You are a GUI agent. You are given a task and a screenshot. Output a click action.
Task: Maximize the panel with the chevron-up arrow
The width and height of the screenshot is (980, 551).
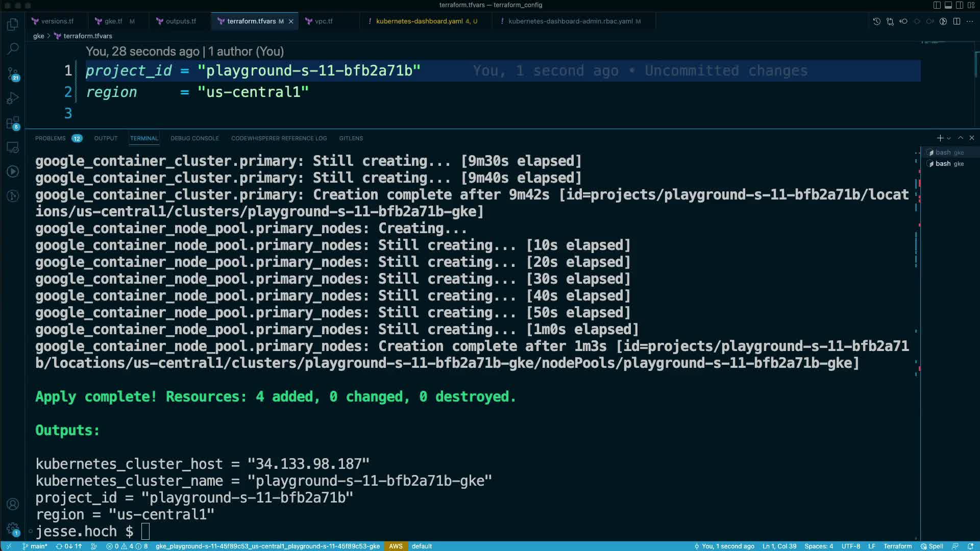tap(960, 138)
